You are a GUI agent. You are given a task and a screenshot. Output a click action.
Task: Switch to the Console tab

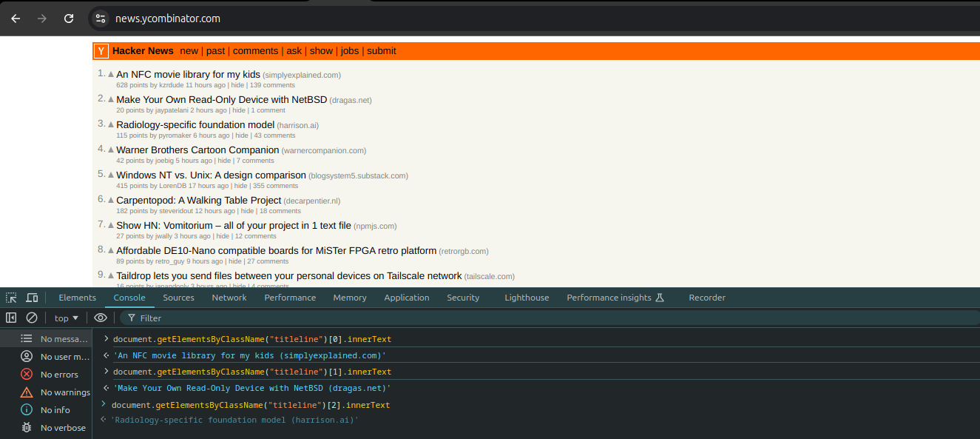point(129,298)
